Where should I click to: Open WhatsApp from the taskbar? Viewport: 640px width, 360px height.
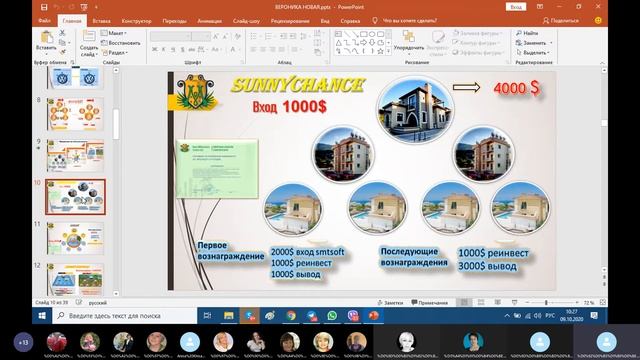332,316
